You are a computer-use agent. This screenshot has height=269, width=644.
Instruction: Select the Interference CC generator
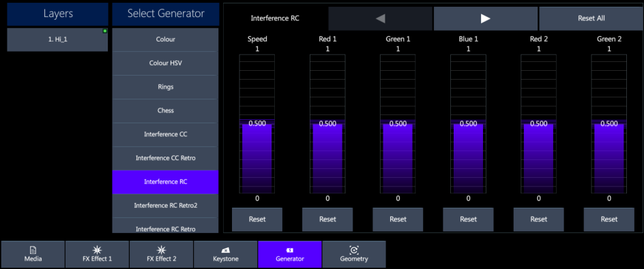(x=166, y=135)
